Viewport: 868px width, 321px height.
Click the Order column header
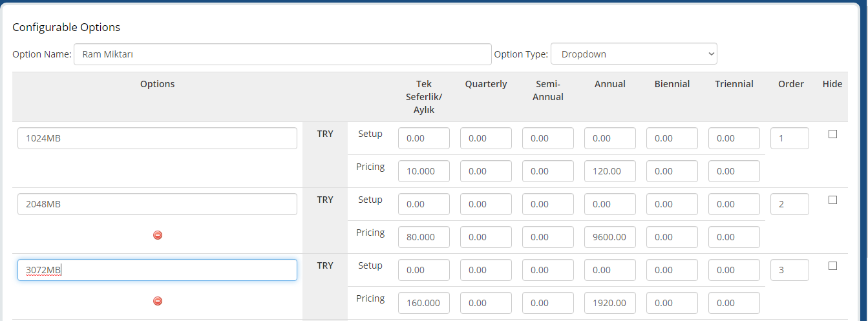[791, 84]
